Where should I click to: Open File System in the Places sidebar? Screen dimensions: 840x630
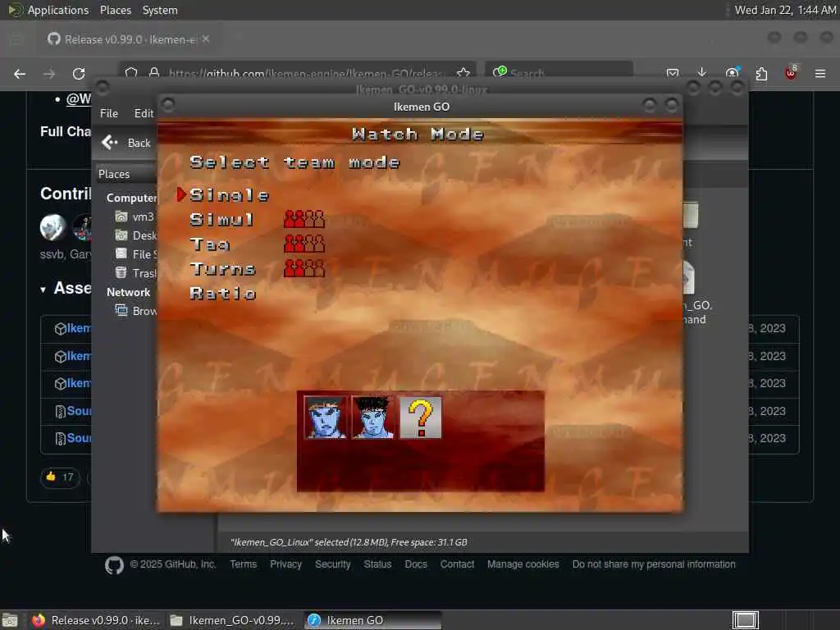[x=135, y=254]
